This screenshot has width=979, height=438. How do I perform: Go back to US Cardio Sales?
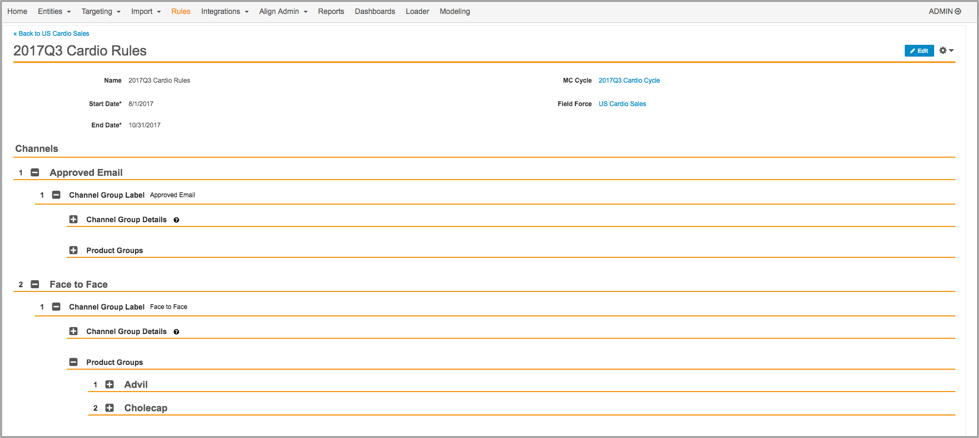tap(51, 33)
